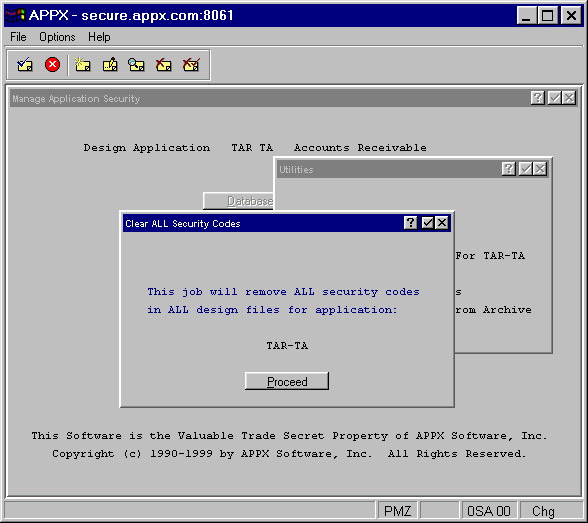588x523 pixels.
Task: Click the 'This job will remove ALL security codes' text
Action: click(x=284, y=292)
